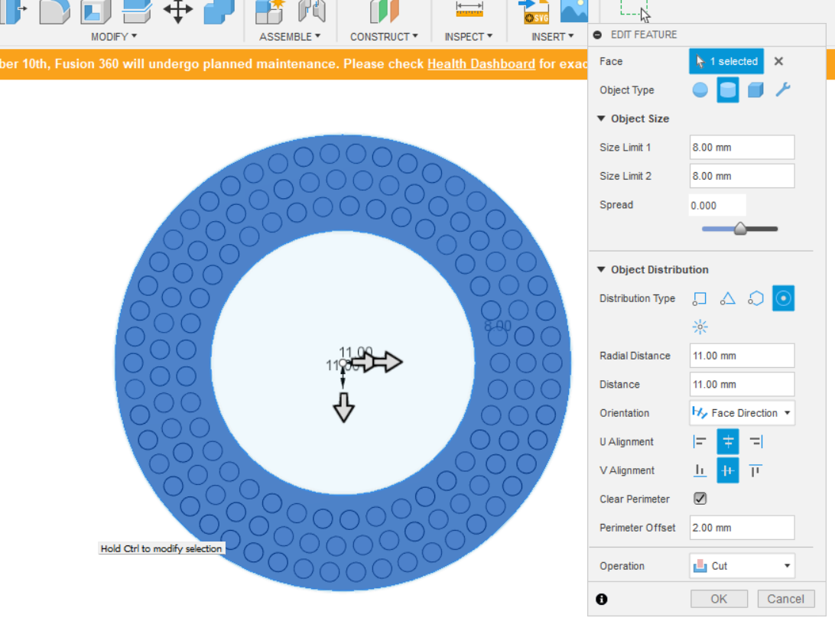Select the sphere Object Type
The image size is (835, 644).
coord(699,89)
